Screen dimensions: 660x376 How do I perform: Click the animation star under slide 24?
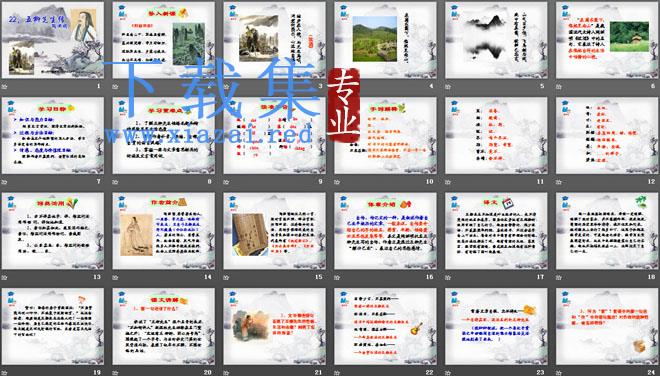tap(559, 373)
